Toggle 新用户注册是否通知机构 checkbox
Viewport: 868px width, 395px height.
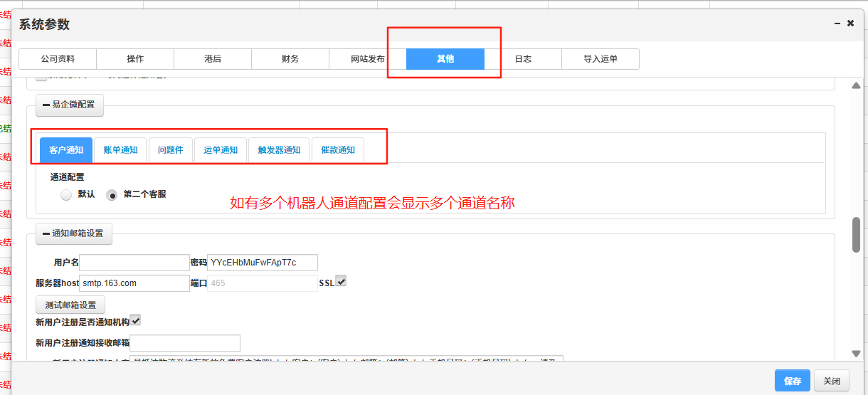pos(135,321)
